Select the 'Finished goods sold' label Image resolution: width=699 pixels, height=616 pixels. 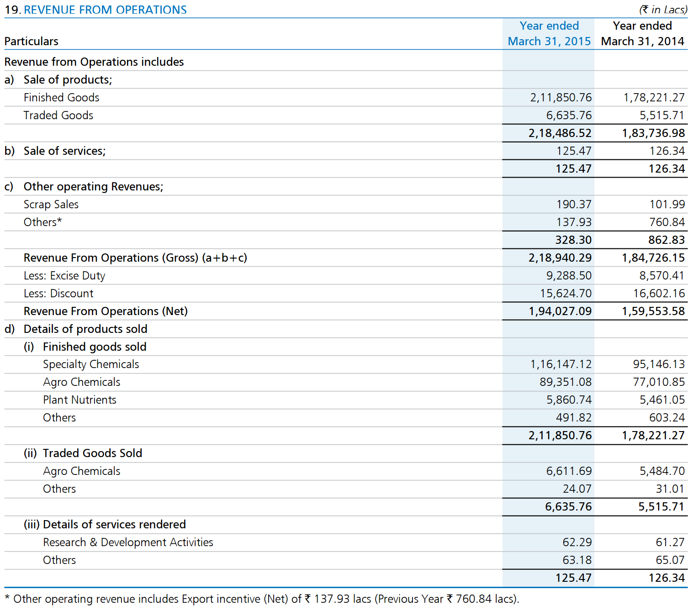95,347
